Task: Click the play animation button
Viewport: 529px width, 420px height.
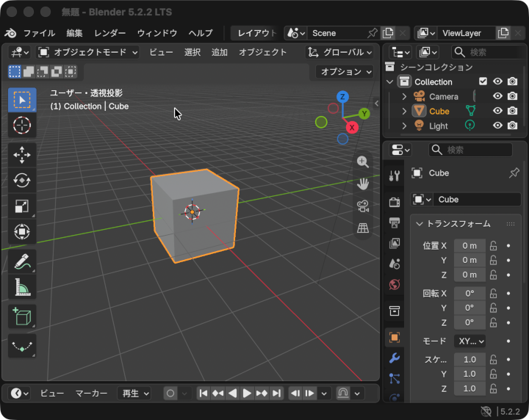Action: click(247, 394)
